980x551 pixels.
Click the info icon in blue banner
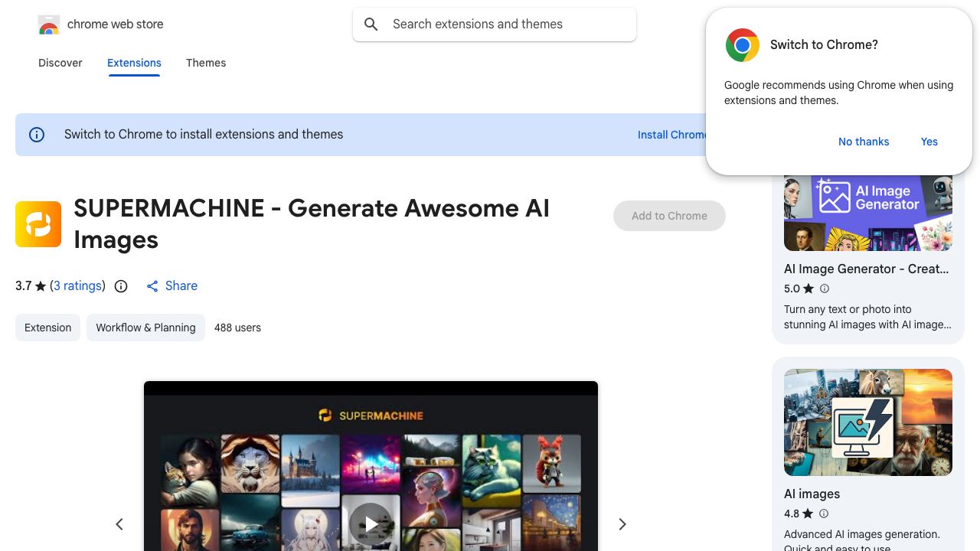[37, 135]
